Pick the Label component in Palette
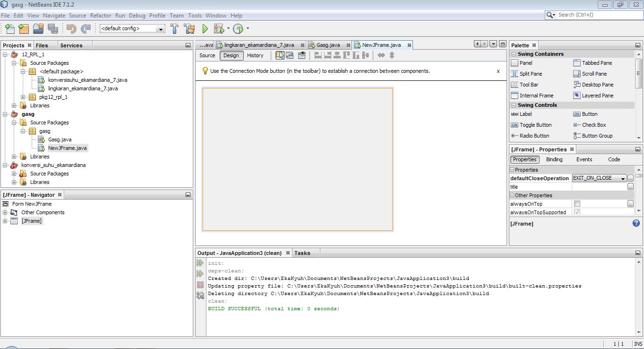Screen dimensions: 644x349 [521, 114]
